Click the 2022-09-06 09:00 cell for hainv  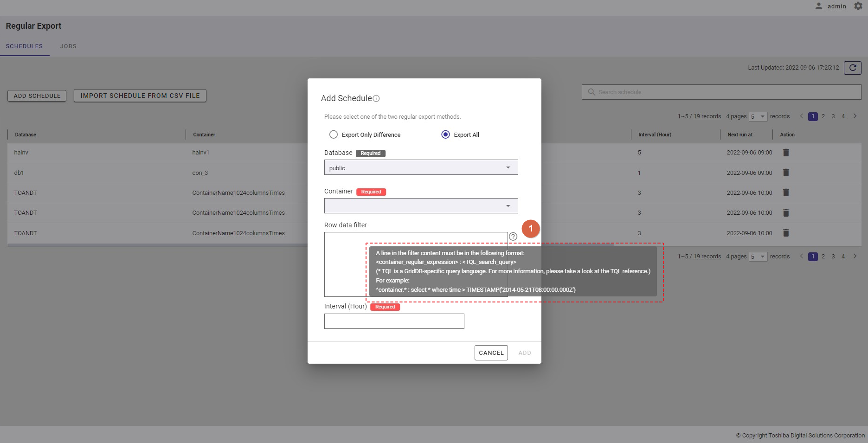pos(749,152)
